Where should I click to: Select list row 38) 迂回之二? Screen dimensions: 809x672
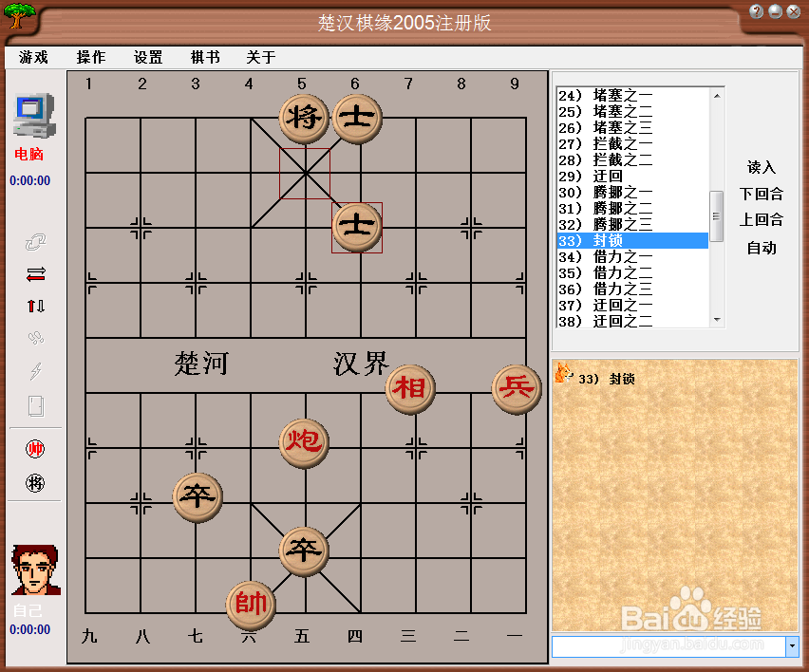pyautogui.click(x=632, y=321)
